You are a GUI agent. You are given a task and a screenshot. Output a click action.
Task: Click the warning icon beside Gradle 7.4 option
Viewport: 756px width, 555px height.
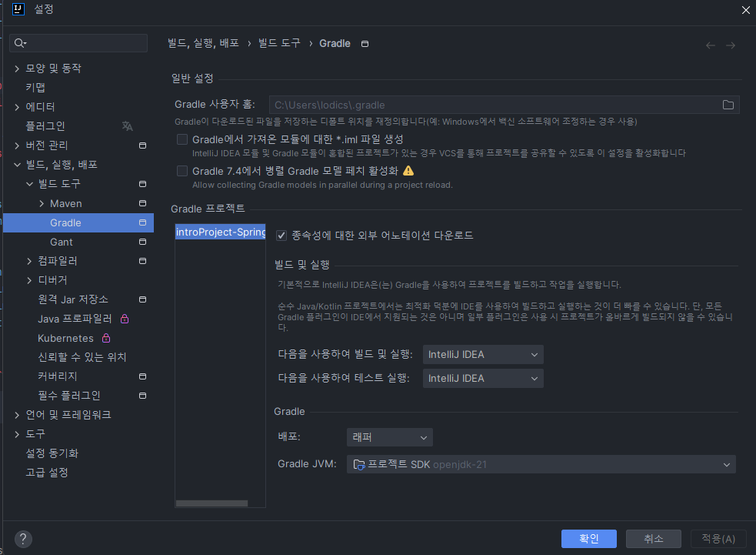point(408,171)
